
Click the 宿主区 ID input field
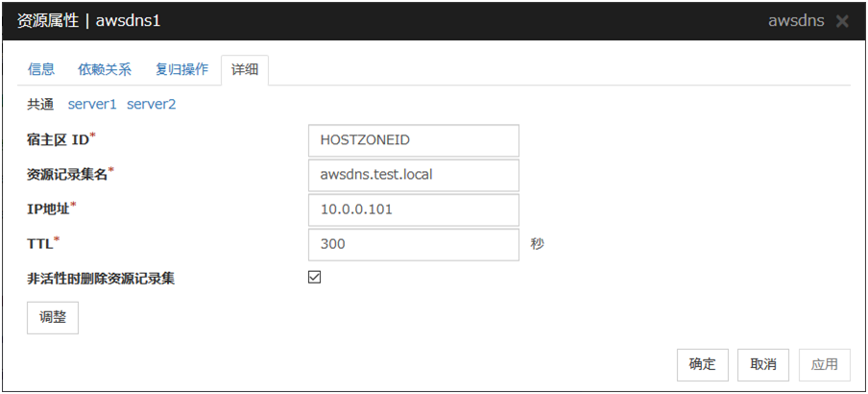tap(414, 140)
